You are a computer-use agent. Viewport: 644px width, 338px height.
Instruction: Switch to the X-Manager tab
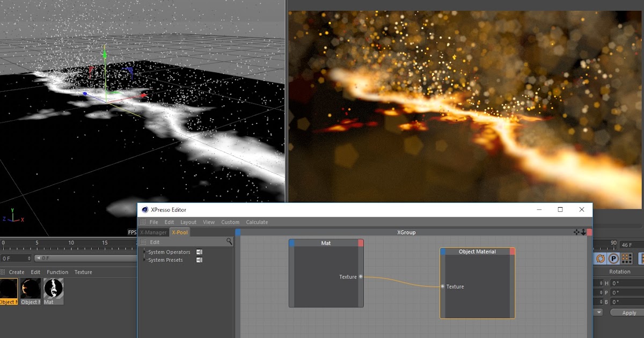(153, 232)
